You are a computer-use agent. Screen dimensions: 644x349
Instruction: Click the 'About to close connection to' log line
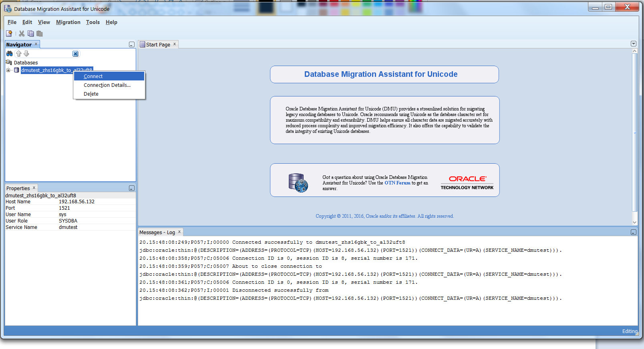pyautogui.click(x=231, y=266)
